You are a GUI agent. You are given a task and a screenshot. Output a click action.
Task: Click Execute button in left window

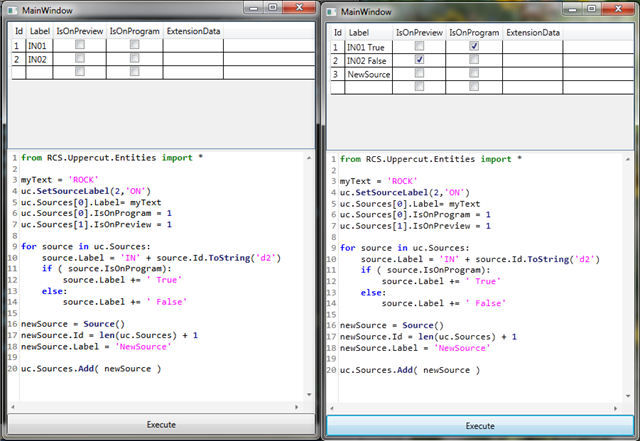tap(161, 425)
